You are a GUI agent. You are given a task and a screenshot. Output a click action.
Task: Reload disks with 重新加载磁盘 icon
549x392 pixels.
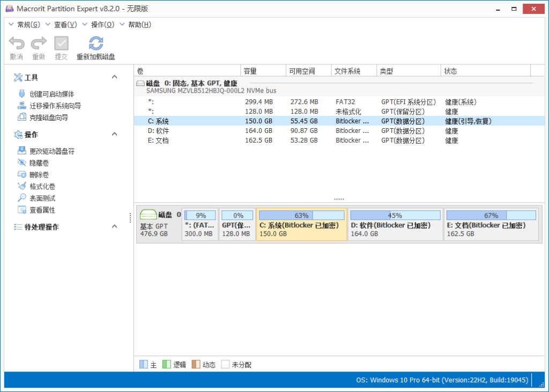coord(96,43)
